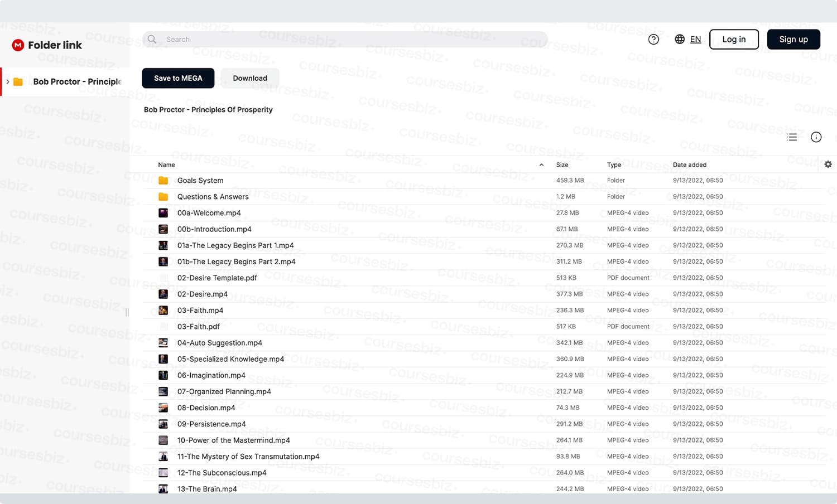Select 06-Imagination.mp4 file name
837x504 pixels.
point(211,375)
